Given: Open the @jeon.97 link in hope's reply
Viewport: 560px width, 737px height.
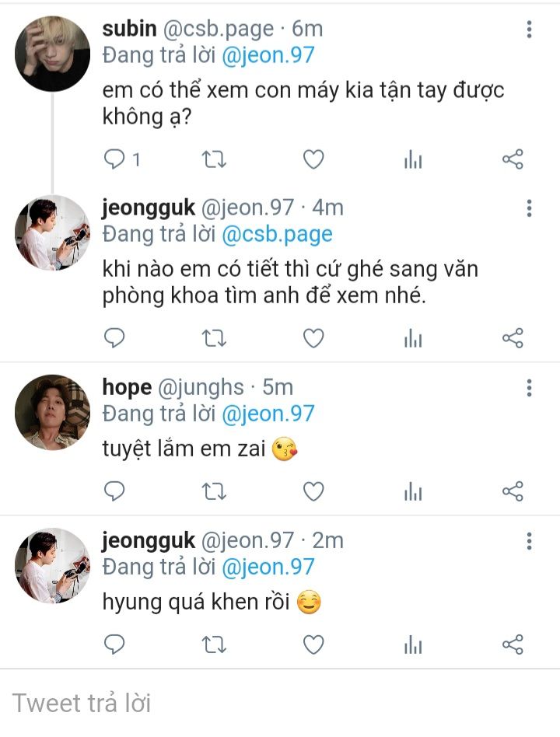Looking at the screenshot, I should pos(268,413).
